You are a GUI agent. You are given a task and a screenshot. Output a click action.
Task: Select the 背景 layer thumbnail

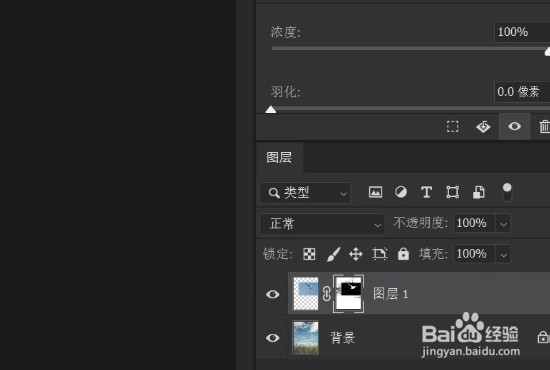pos(306,338)
